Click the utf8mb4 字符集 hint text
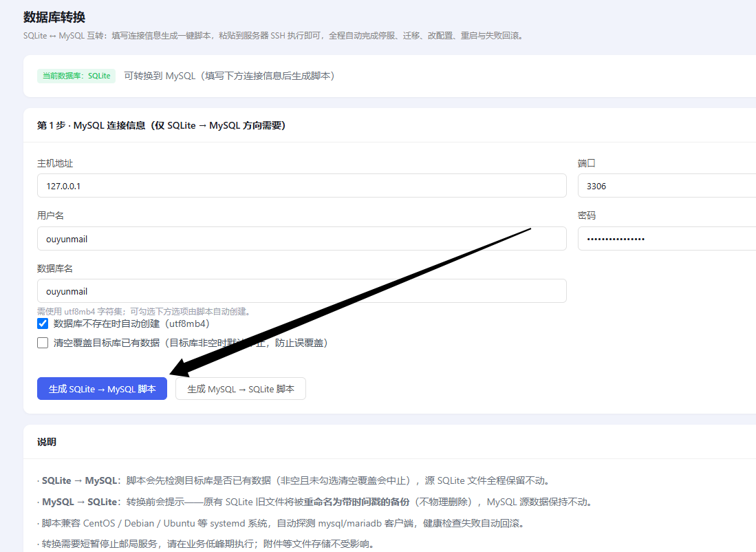756x552 pixels. point(144,311)
